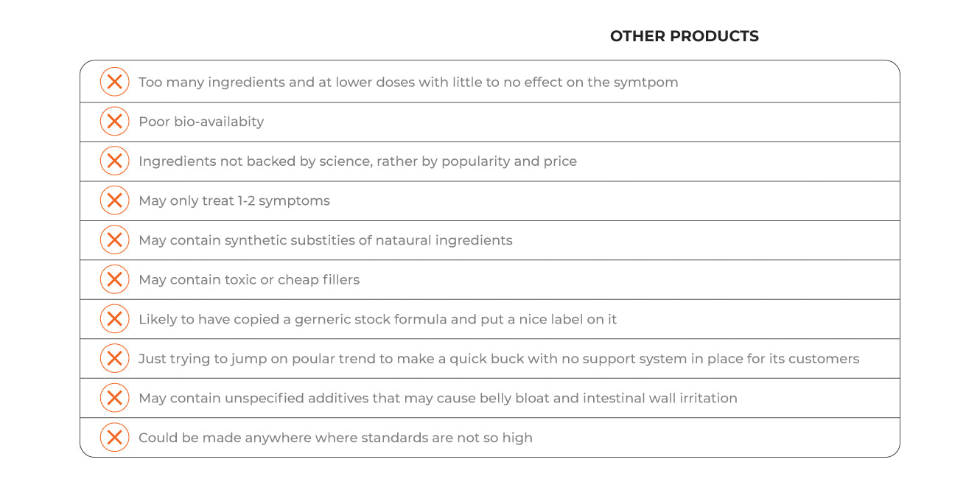The width and height of the screenshot is (980, 479).
Task: Click the X icon beside "Ingredients not backed by science"
Action: [x=114, y=161]
